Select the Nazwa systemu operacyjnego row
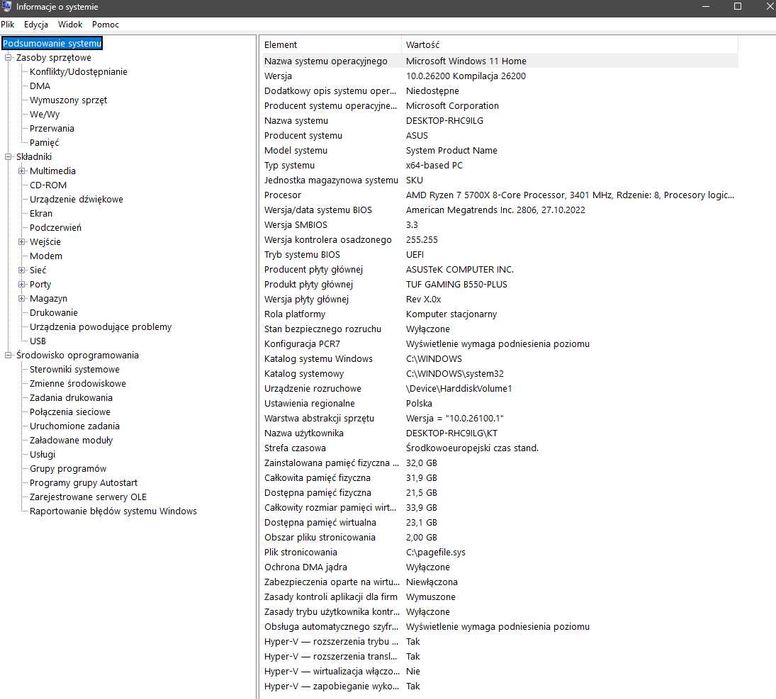Viewport: 776px width, 699px height. pyautogui.click(x=499, y=61)
